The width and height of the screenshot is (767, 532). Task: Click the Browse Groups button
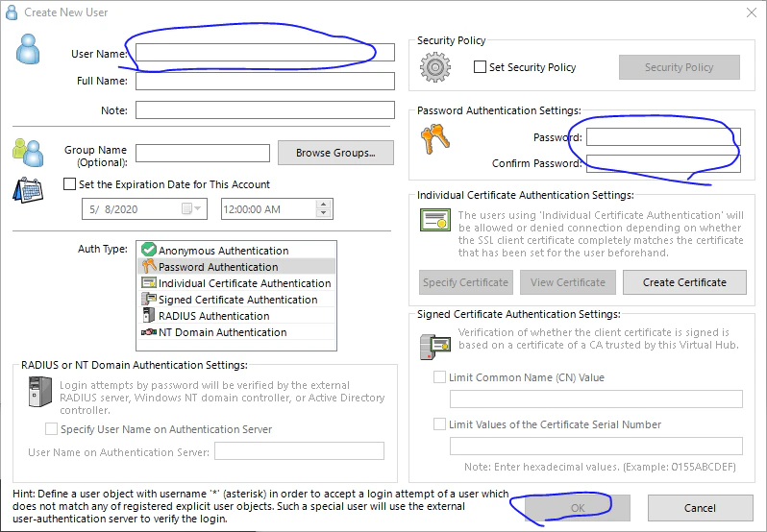click(335, 153)
